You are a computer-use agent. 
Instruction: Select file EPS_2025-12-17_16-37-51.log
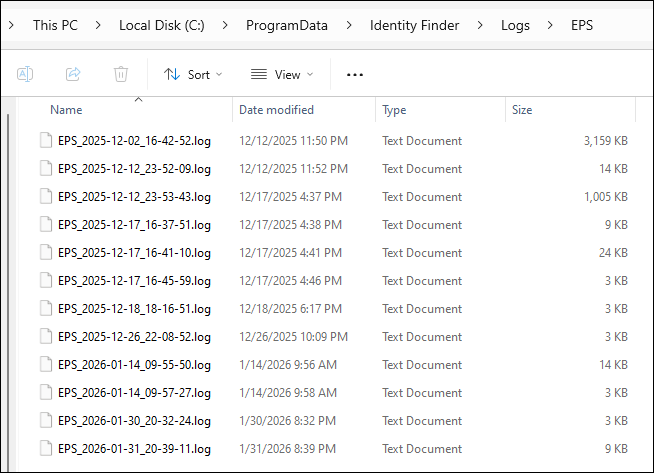134,225
